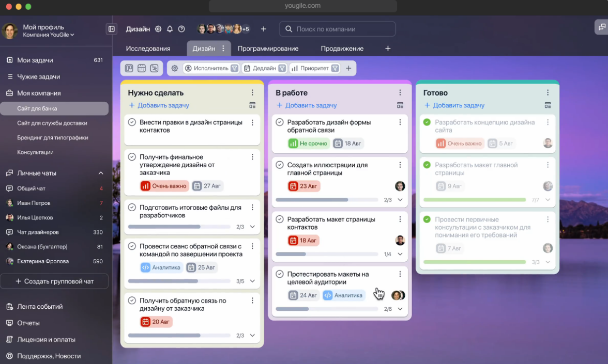Collapse Личные чаты section chevron
This screenshot has height=364, width=608.
click(x=101, y=173)
